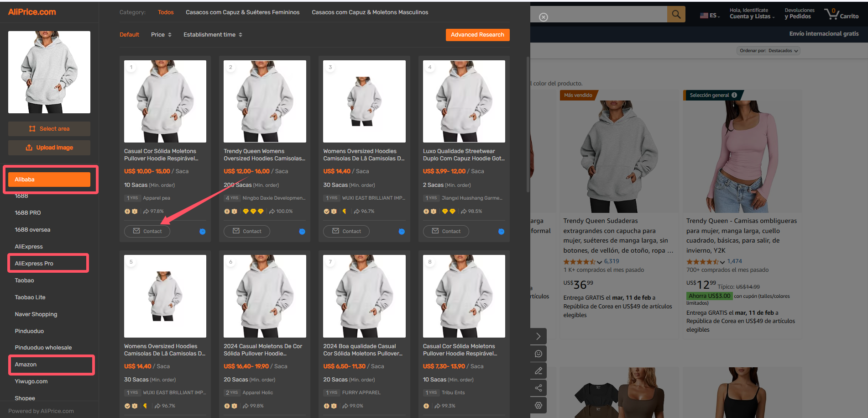Choose Casacos com Capuz & Moletons Masculinos category
This screenshot has height=418, width=868.
370,12
